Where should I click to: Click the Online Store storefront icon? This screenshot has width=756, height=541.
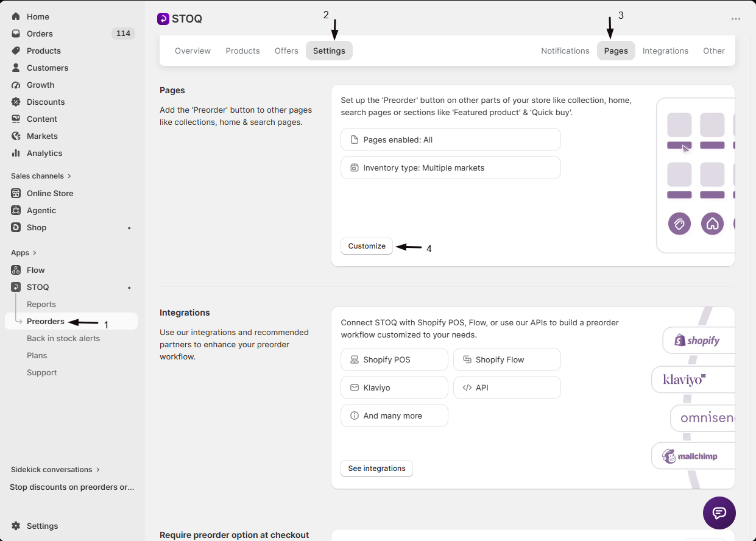(x=16, y=193)
